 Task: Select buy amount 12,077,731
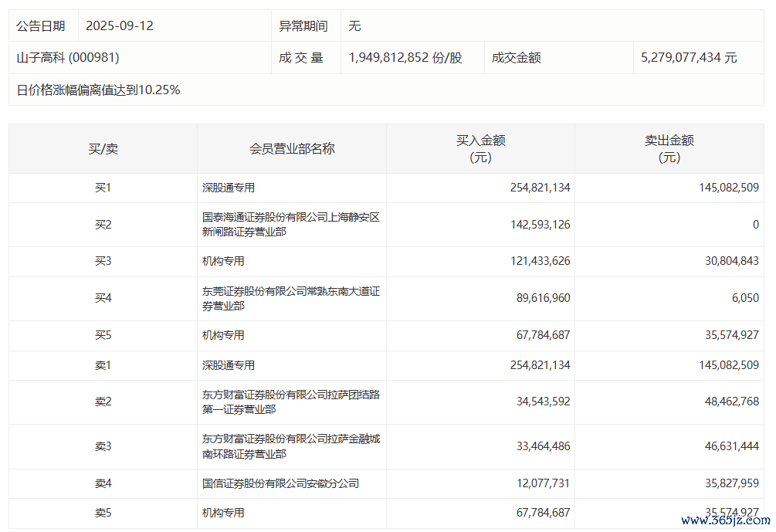[543, 483]
